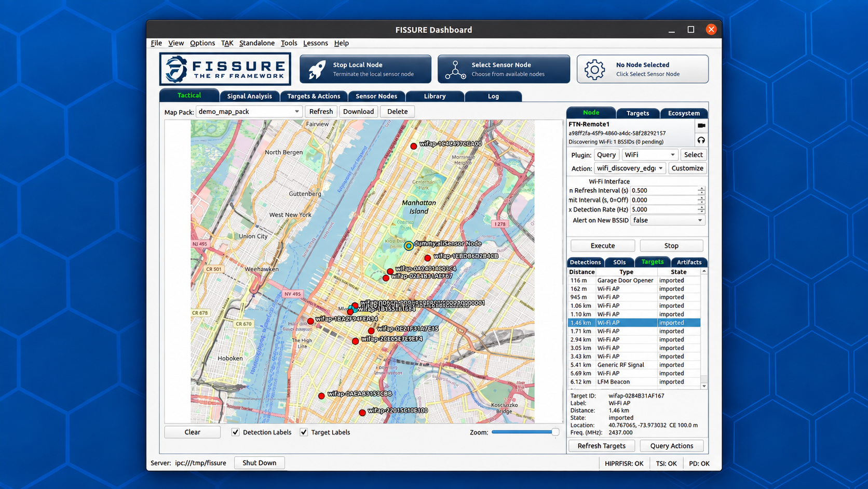Click the Customize button

tap(687, 168)
